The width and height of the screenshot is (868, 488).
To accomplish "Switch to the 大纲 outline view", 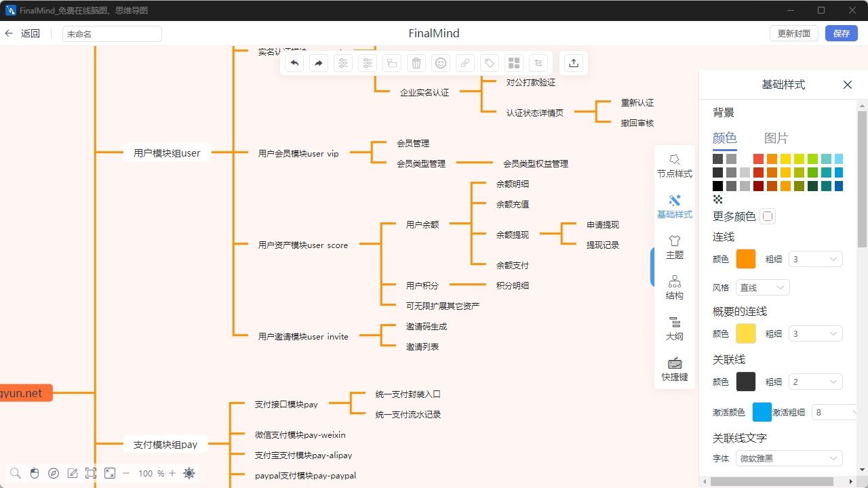I will tap(674, 328).
